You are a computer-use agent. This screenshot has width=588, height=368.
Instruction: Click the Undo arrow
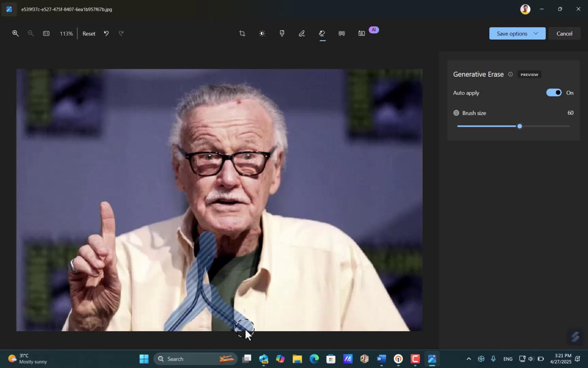pos(106,33)
